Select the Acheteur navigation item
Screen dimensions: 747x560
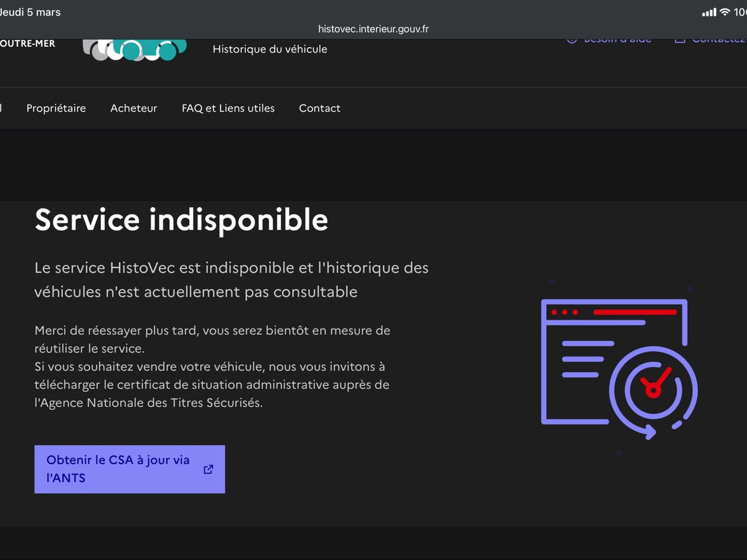[134, 108]
